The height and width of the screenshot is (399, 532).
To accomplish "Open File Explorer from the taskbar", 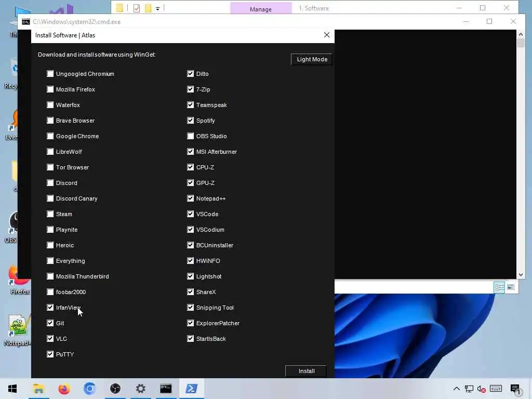I will click(x=38, y=389).
